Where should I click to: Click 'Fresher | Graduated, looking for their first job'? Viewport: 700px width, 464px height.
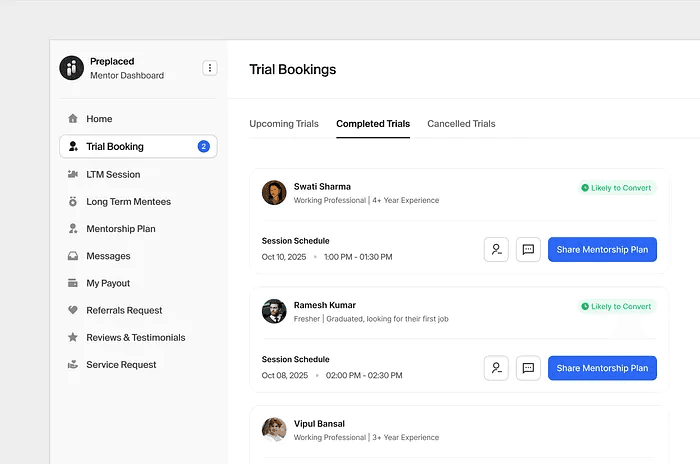[x=371, y=319]
